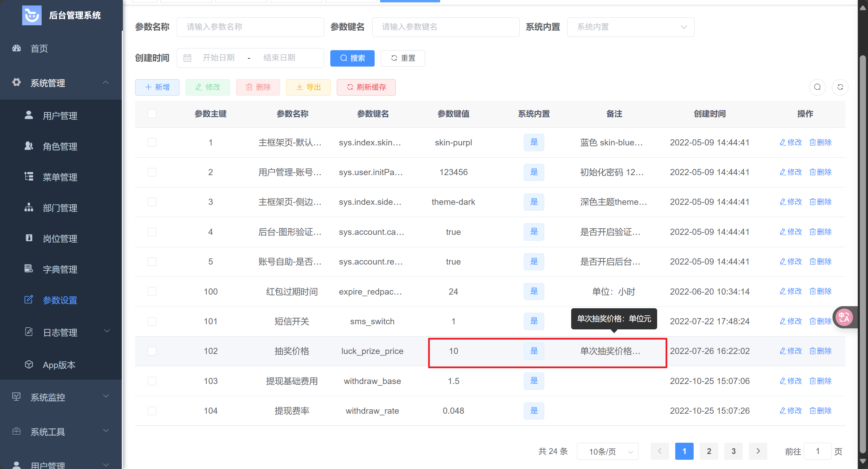Click the 参数名称 input field

[250, 27]
